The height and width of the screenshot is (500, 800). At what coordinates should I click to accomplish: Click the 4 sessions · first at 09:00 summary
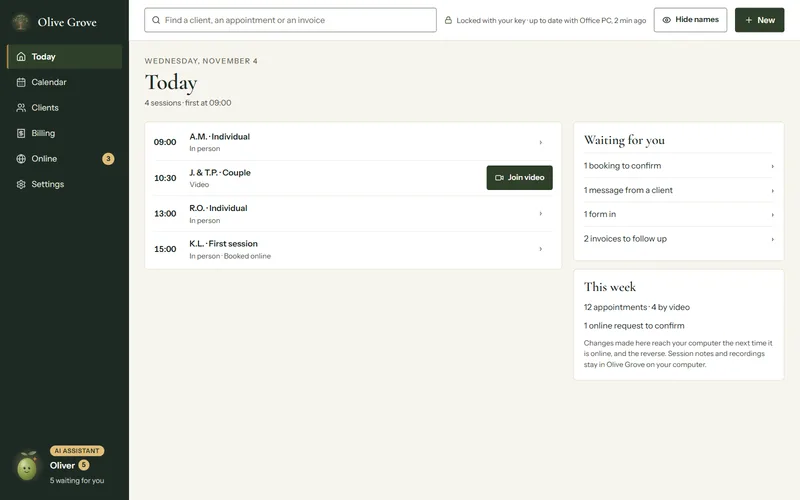[x=188, y=103]
